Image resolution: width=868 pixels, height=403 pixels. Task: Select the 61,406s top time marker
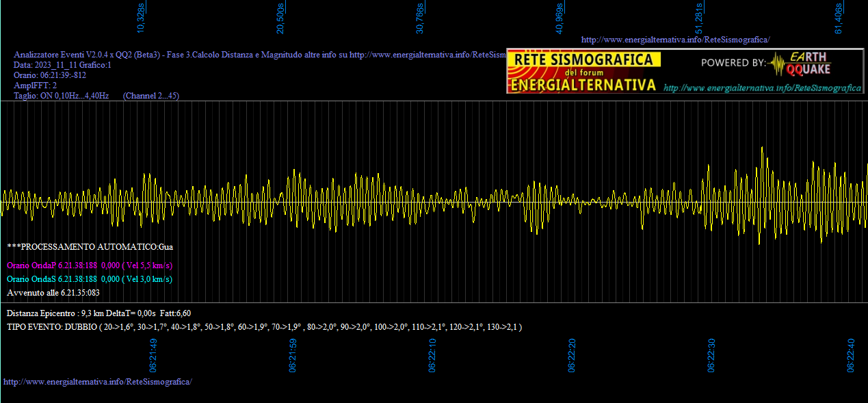click(839, 18)
